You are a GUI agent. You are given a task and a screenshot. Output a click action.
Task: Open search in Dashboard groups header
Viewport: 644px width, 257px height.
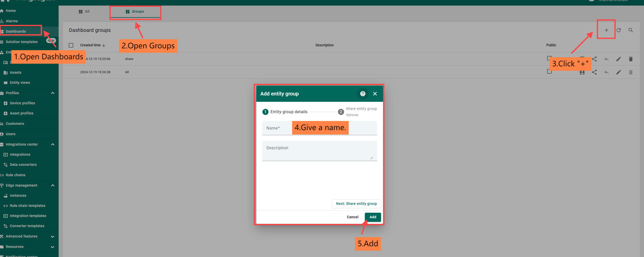pos(631,30)
